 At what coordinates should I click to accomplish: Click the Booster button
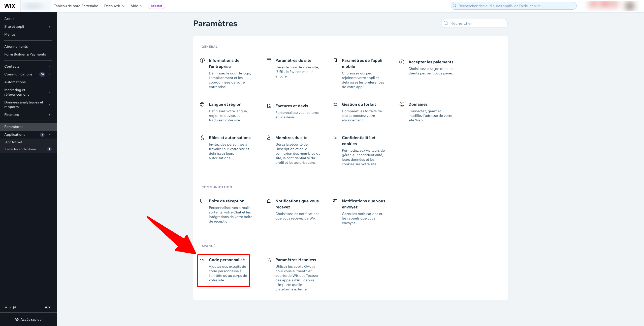(x=156, y=6)
